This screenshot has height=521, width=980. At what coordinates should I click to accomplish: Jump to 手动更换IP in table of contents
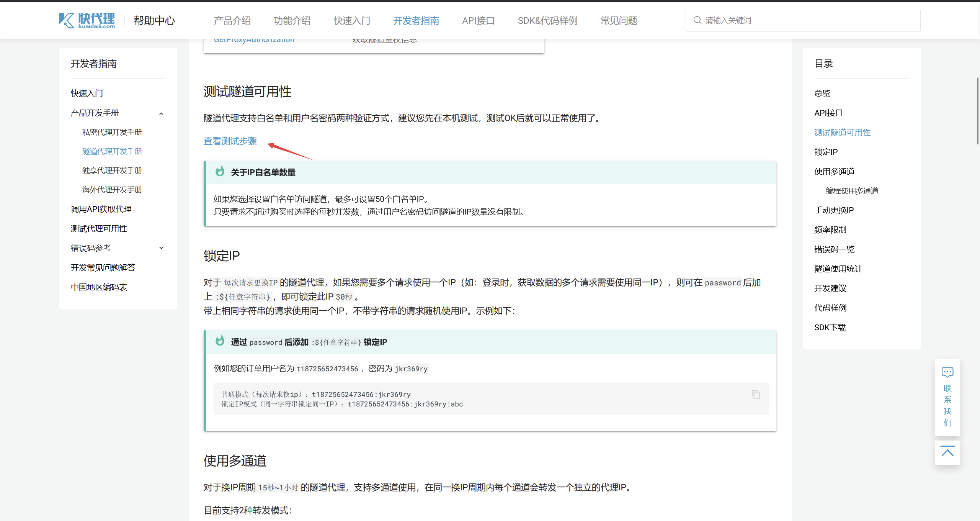click(x=834, y=210)
